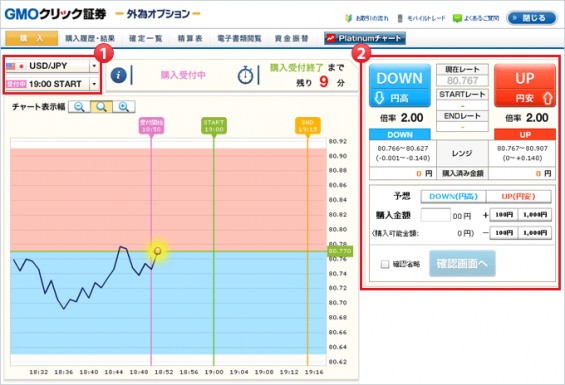The width and height of the screenshot is (565, 385).
Task: Click the START 19:00 chart marker
Action: tap(214, 125)
